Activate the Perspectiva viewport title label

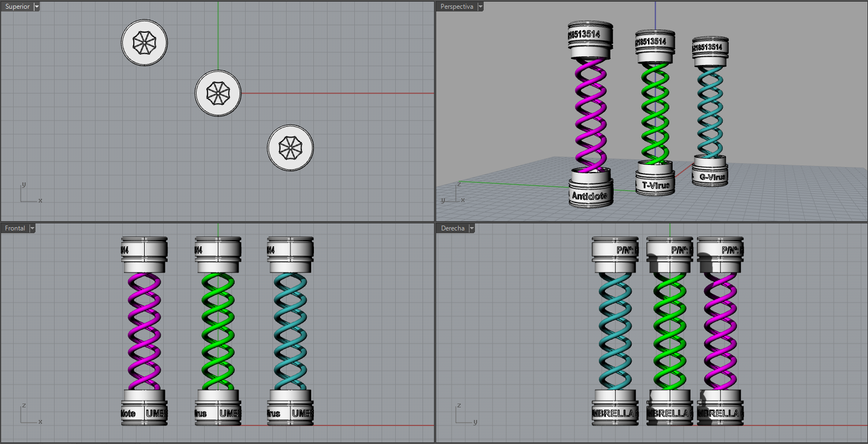coord(457,7)
